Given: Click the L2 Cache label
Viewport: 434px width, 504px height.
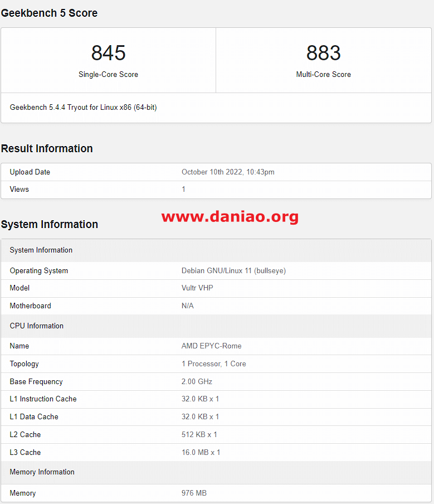Looking at the screenshot, I should 25,434.
